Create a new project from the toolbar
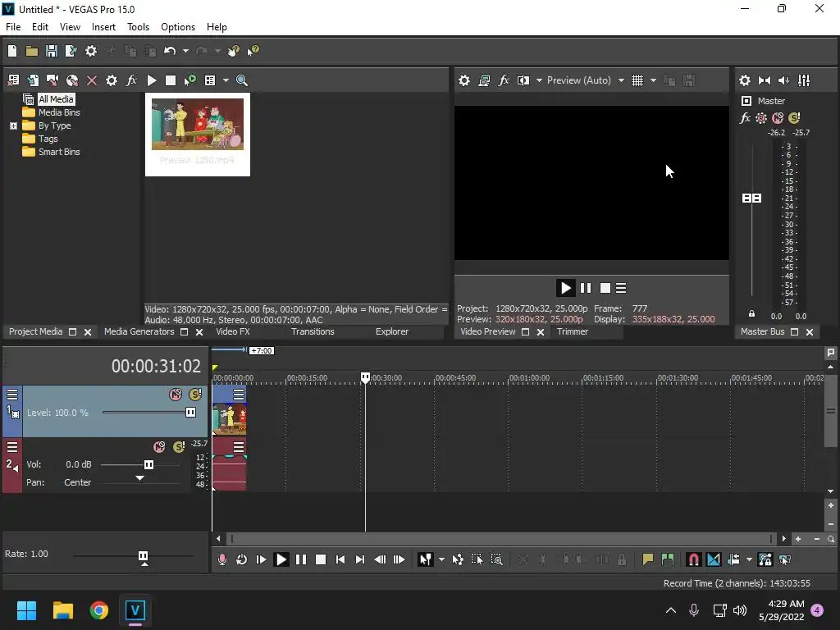 12,51
